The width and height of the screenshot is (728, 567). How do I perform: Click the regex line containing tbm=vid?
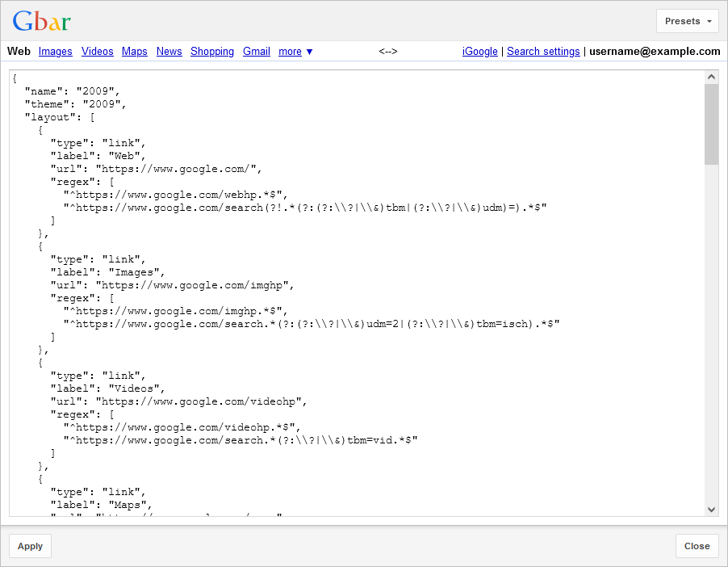(x=241, y=440)
